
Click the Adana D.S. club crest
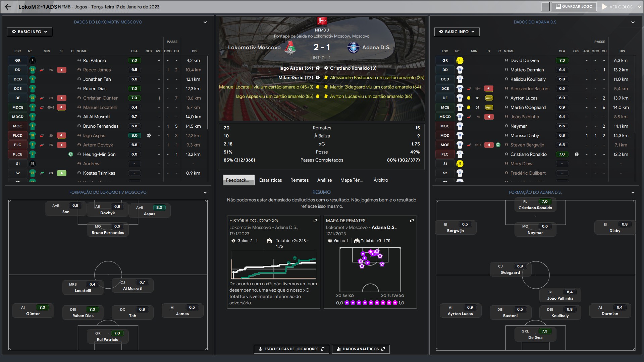pyautogui.click(x=353, y=48)
